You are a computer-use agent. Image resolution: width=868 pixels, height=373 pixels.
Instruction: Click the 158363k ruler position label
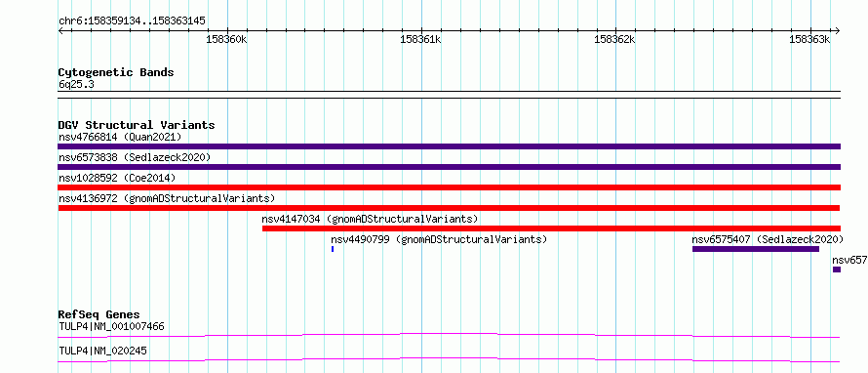click(x=809, y=39)
